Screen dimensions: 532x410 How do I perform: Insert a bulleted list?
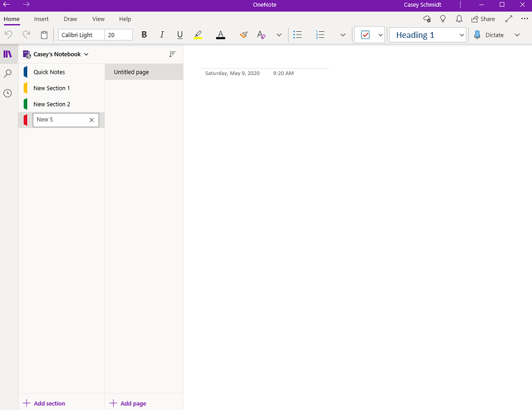pos(297,35)
